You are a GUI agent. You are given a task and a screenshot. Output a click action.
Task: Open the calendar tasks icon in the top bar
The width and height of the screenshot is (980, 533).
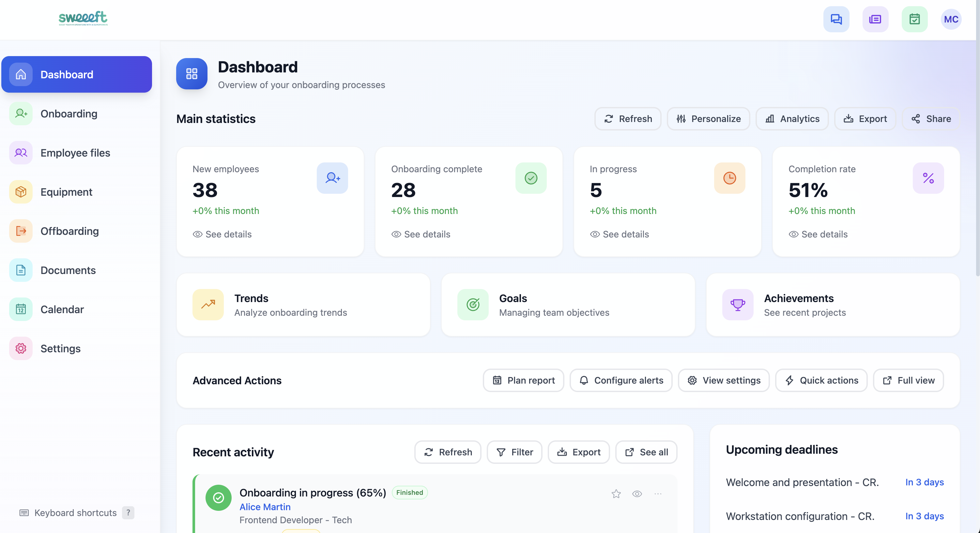point(915,19)
